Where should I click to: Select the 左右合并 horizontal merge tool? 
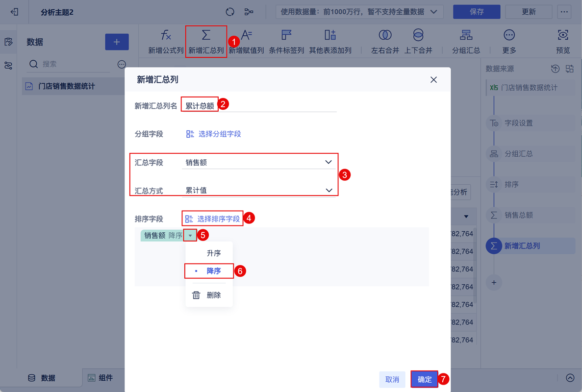[x=385, y=41]
